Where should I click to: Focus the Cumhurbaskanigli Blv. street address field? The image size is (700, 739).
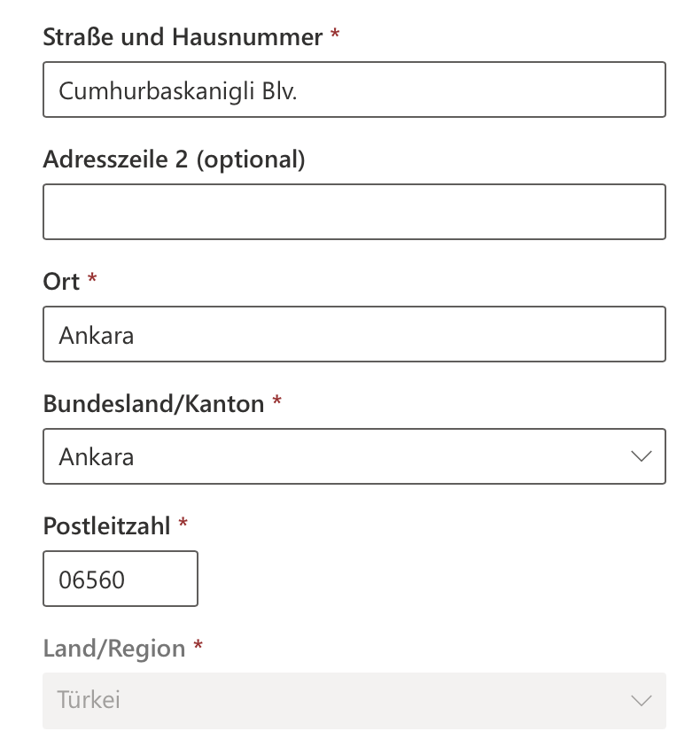(x=354, y=89)
